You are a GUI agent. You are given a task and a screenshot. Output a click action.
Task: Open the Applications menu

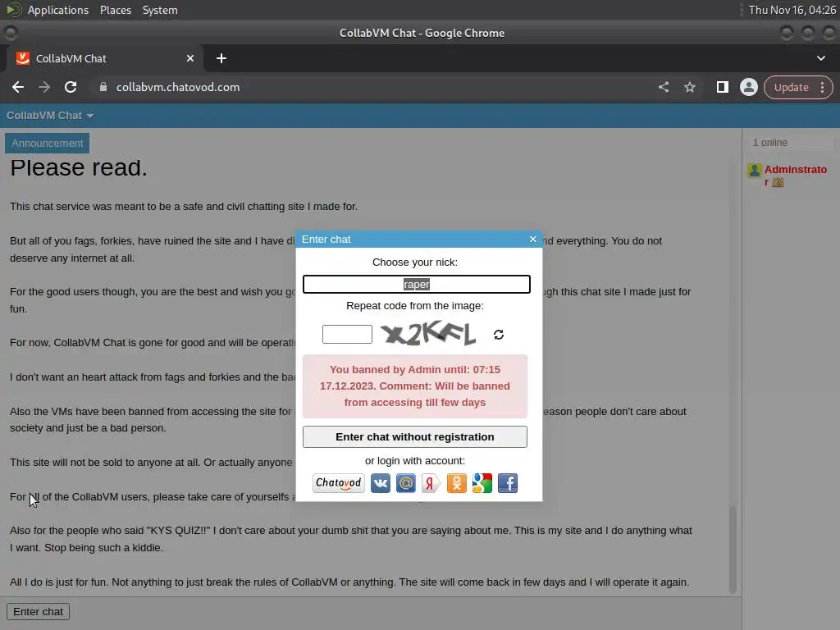point(58,10)
